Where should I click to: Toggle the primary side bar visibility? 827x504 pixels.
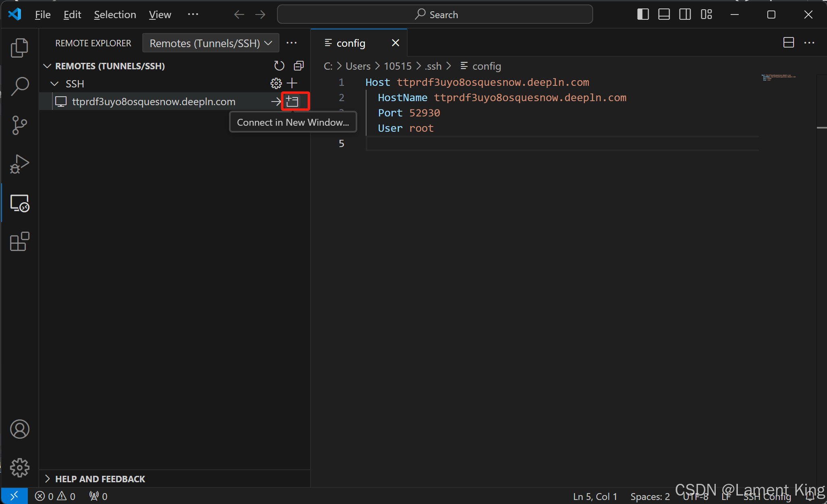click(643, 15)
